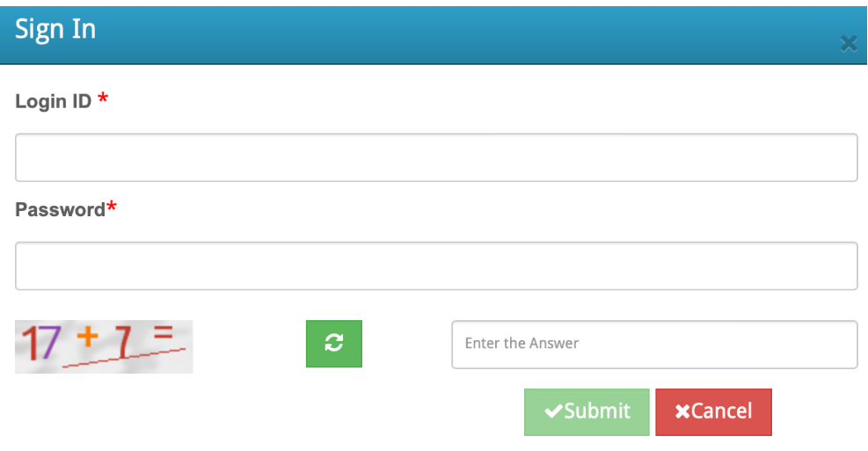868x451 pixels.
Task: Click the Sign In title text
Action: click(55, 29)
